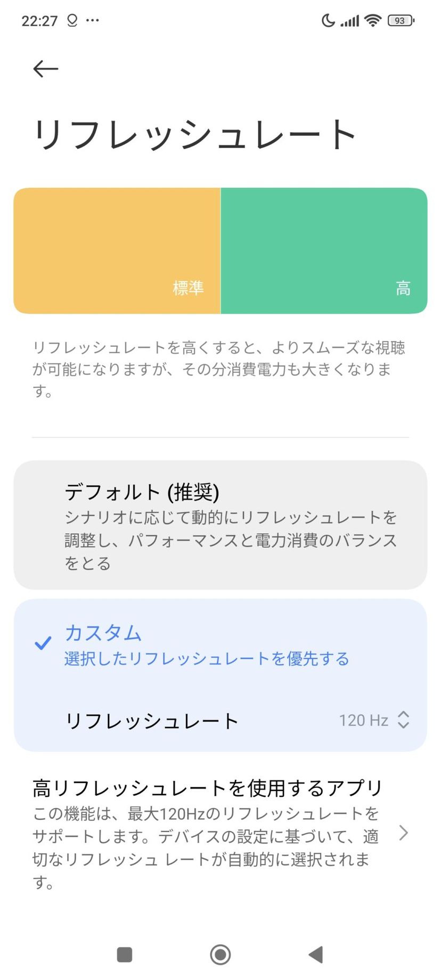
Task: Tap the リフレッシュレート page title
Action: coord(194,134)
